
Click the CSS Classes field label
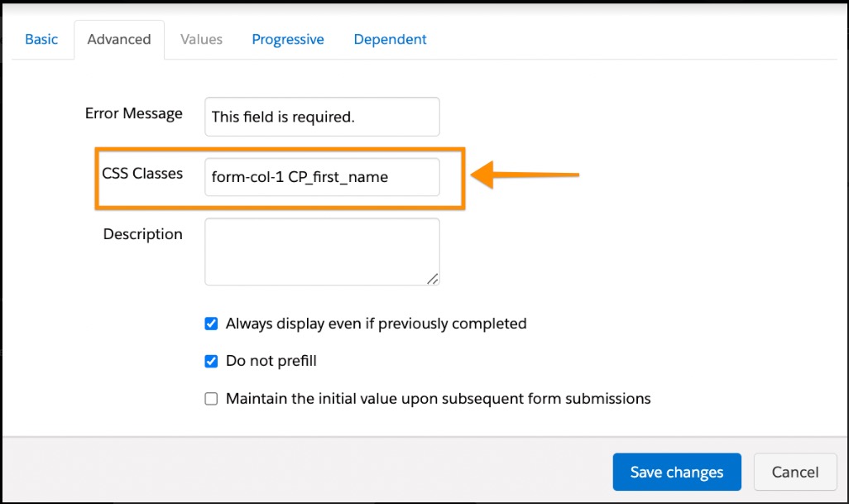click(142, 174)
